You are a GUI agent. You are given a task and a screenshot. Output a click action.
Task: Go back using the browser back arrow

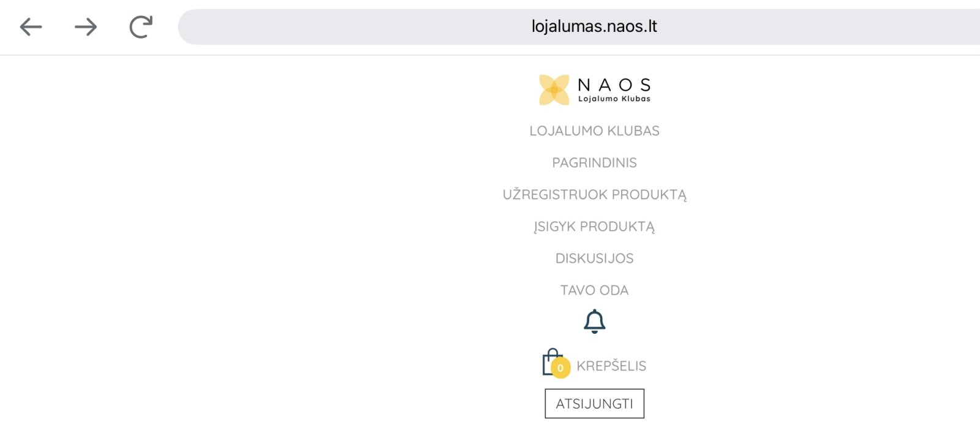point(31,27)
